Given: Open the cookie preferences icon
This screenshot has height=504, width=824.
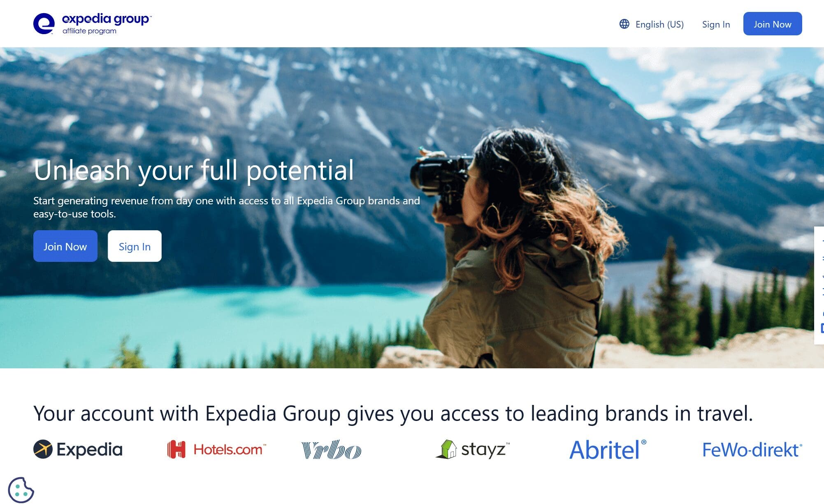Looking at the screenshot, I should tap(21, 490).
